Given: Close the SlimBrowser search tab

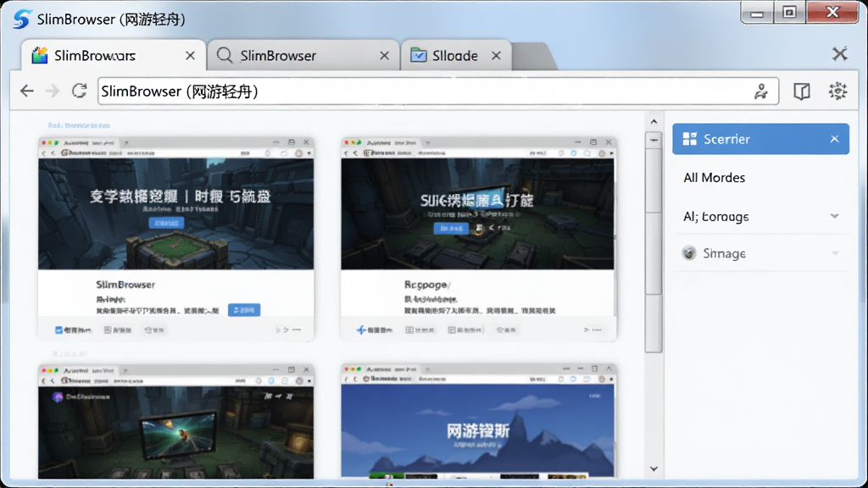Looking at the screenshot, I should [x=384, y=56].
